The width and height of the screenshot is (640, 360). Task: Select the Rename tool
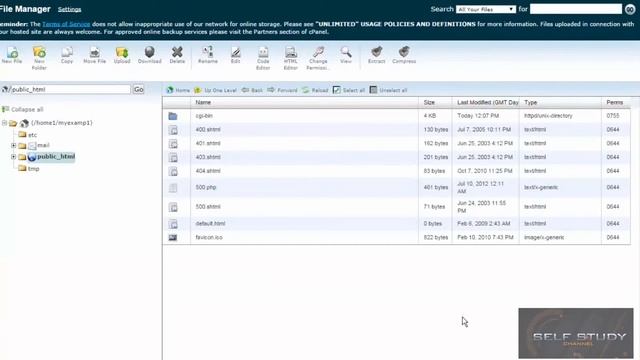coord(208,55)
